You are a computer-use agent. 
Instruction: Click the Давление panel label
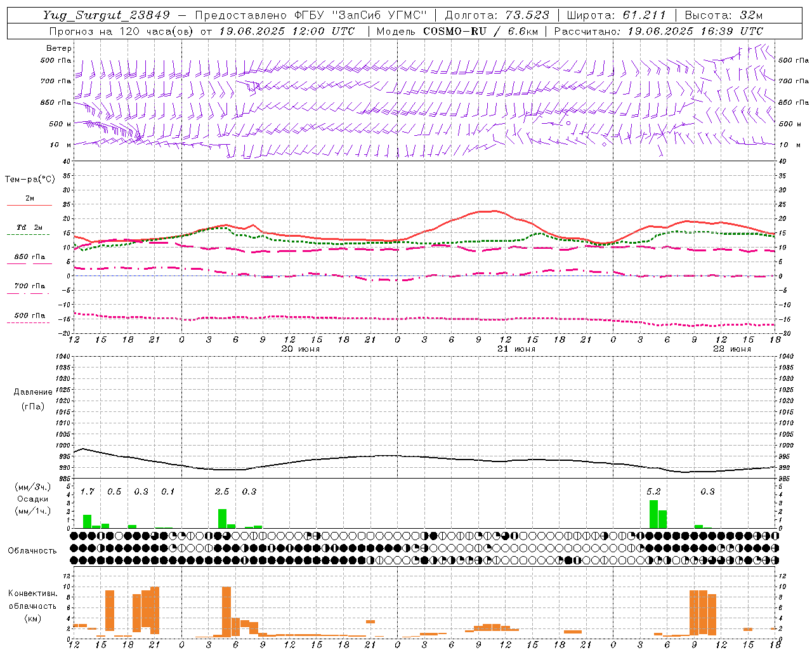coord(32,392)
